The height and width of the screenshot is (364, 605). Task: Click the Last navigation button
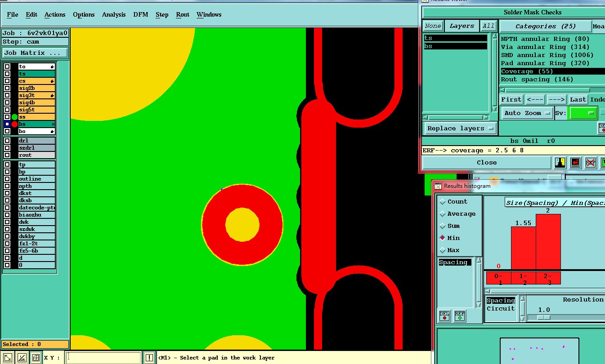(x=578, y=100)
